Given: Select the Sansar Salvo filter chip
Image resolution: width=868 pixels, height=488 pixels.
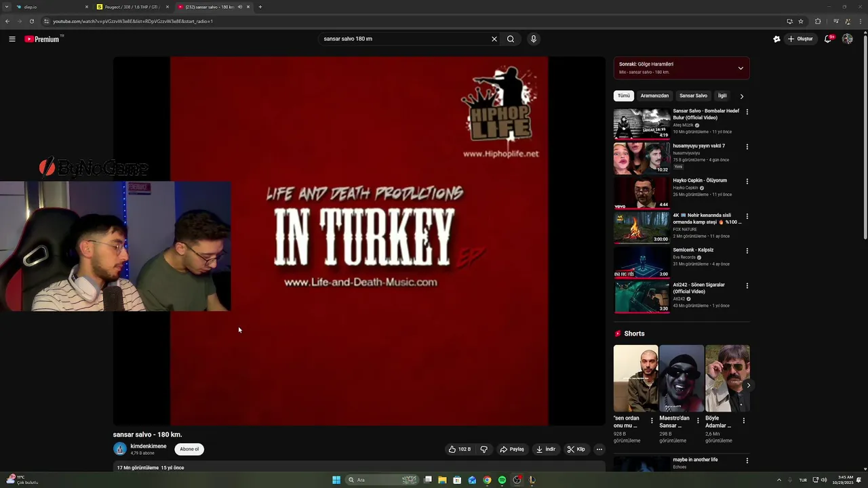Looking at the screenshot, I should [x=693, y=96].
